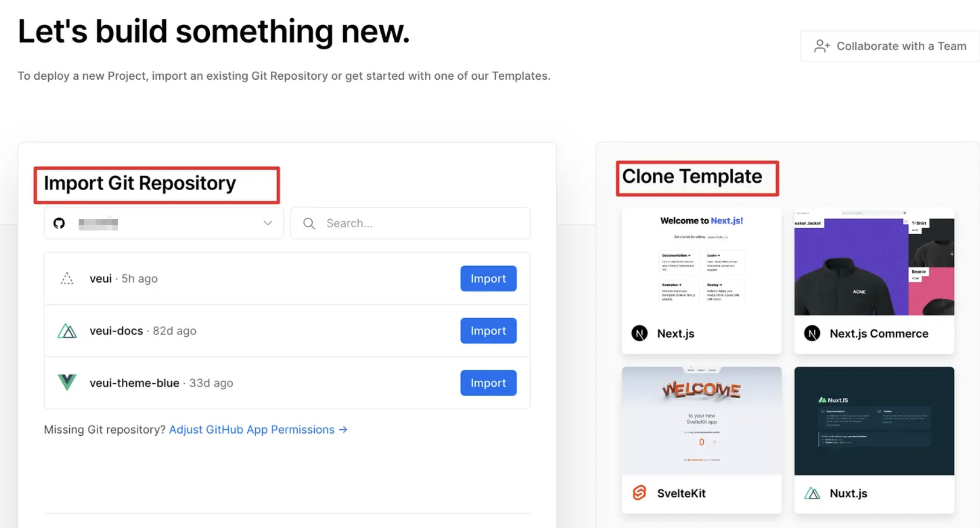The image size is (980, 528).
Task: Open Adjust GitHub App Permissions link
Action: [x=258, y=430]
